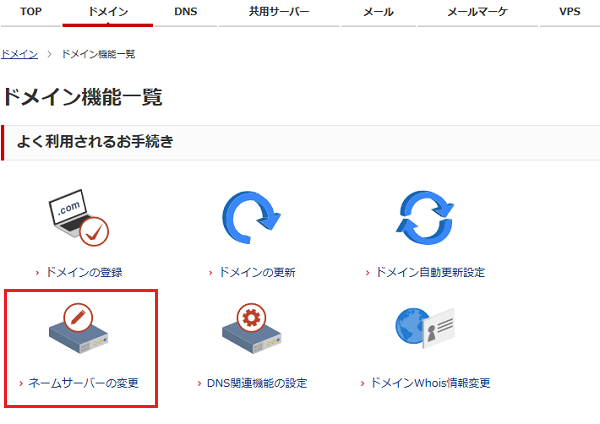Select the ドメイン navigation tab
This screenshot has height=424, width=600.
point(108,12)
